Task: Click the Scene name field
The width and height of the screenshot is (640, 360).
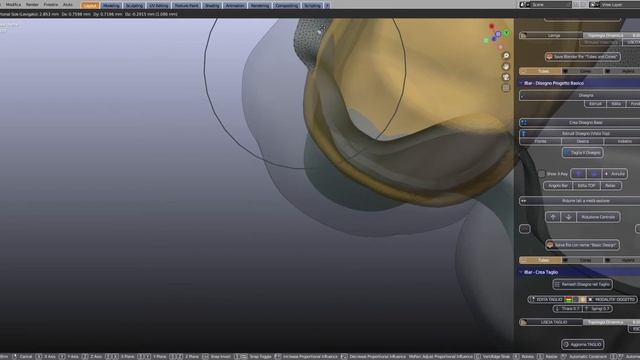Action: (550, 4)
